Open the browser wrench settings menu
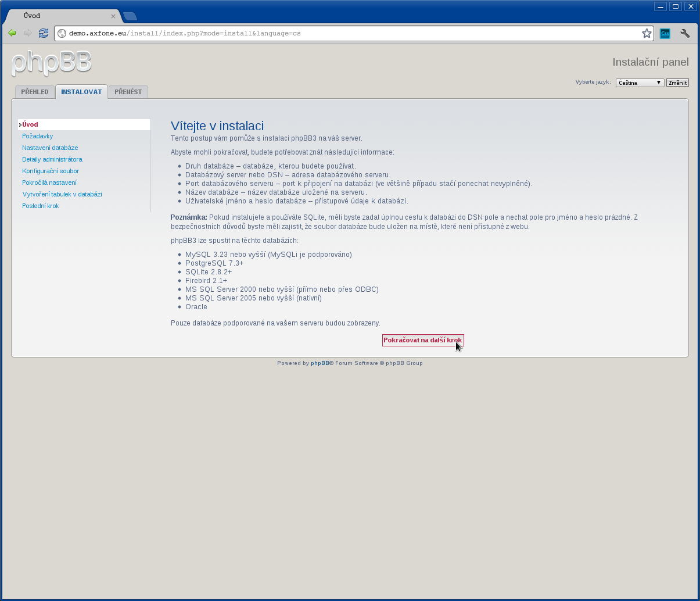700x601 pixels. 685,33
